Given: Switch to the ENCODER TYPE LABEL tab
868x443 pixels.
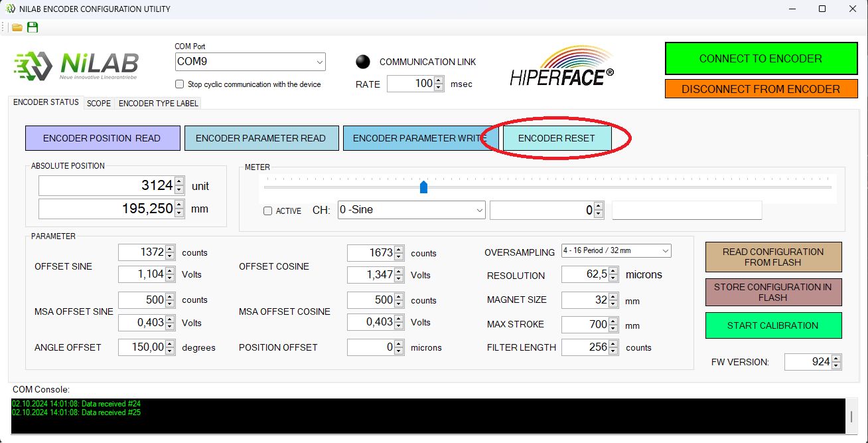Looking at the screenshot, I should click(x=157, y=104).
